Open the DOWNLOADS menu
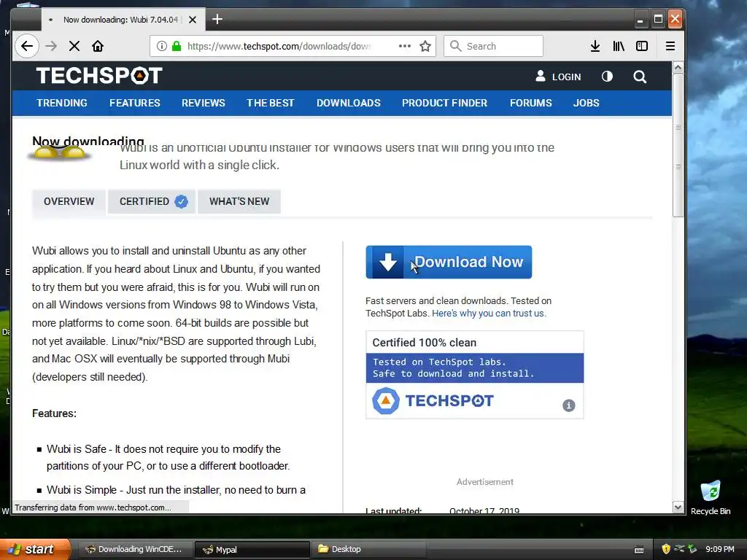This screenshot has width=747, height=560. (349, 103)
